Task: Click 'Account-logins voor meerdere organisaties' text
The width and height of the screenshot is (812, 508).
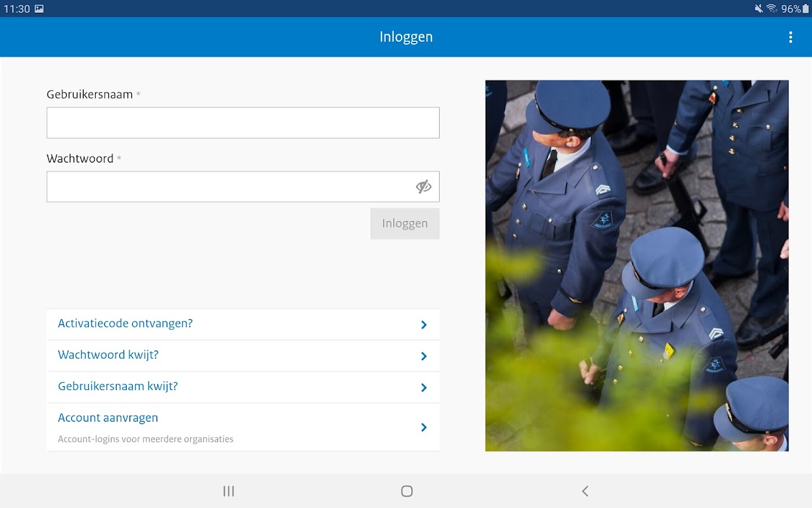Action: [145, 439]
